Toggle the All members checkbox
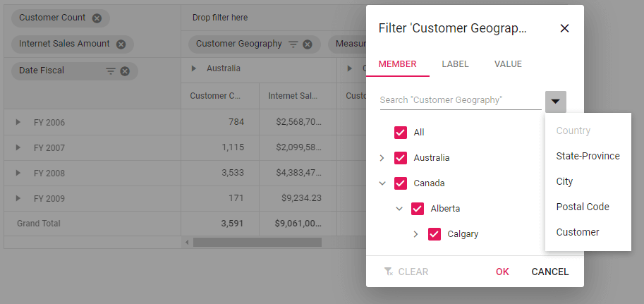644x304 pixels. [x=401, y=133]
